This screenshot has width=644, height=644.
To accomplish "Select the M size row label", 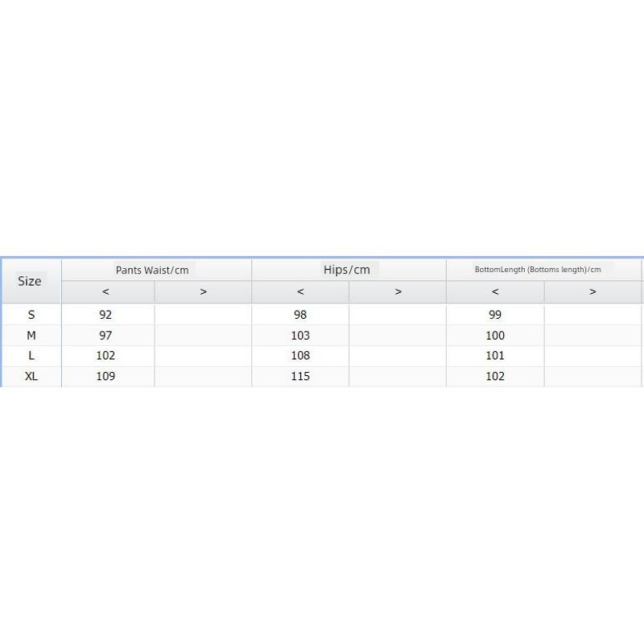I will (x=31, y=335).
